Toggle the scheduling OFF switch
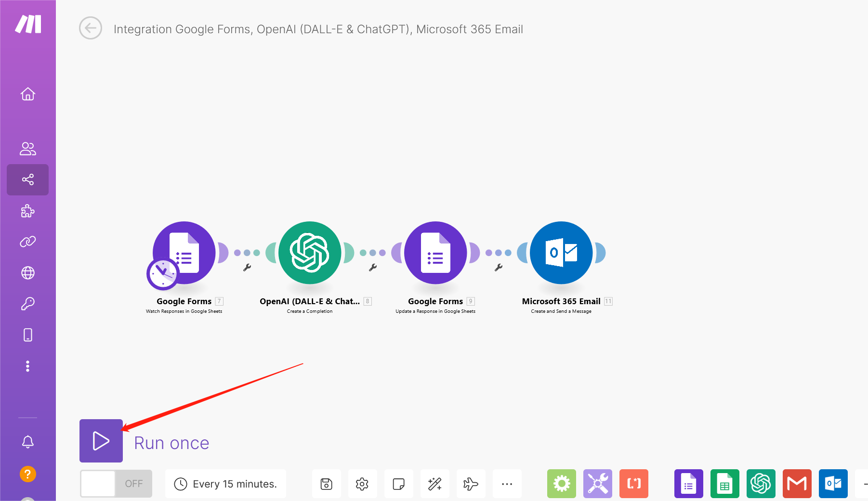 coord(116,484)
